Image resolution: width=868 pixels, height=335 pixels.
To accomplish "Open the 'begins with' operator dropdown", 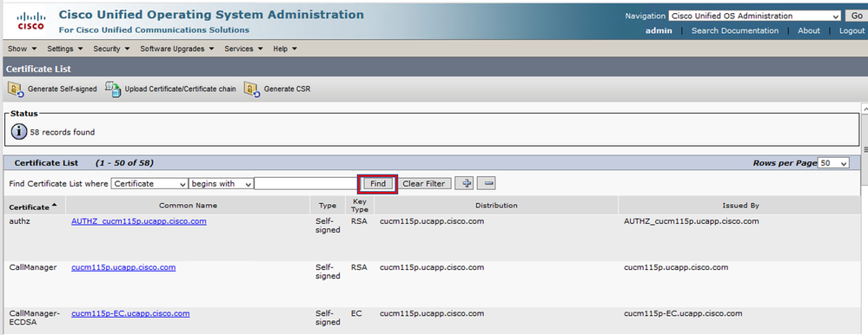I will (221, 183).
